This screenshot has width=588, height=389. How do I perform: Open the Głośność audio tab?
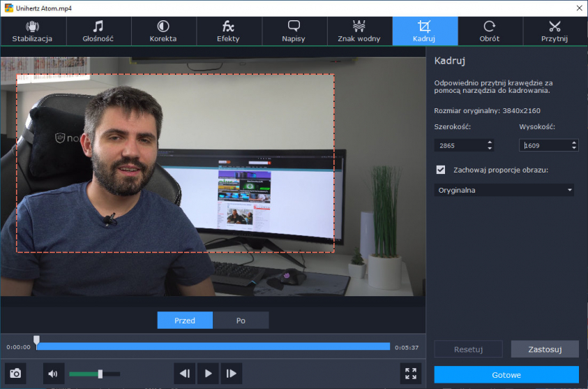(x=98, y=31)
